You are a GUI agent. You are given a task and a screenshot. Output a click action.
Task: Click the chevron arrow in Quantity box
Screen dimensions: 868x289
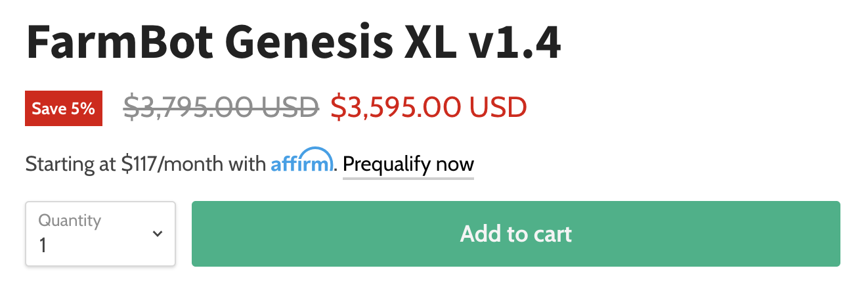pyautogui.click(x=158, y=234)
